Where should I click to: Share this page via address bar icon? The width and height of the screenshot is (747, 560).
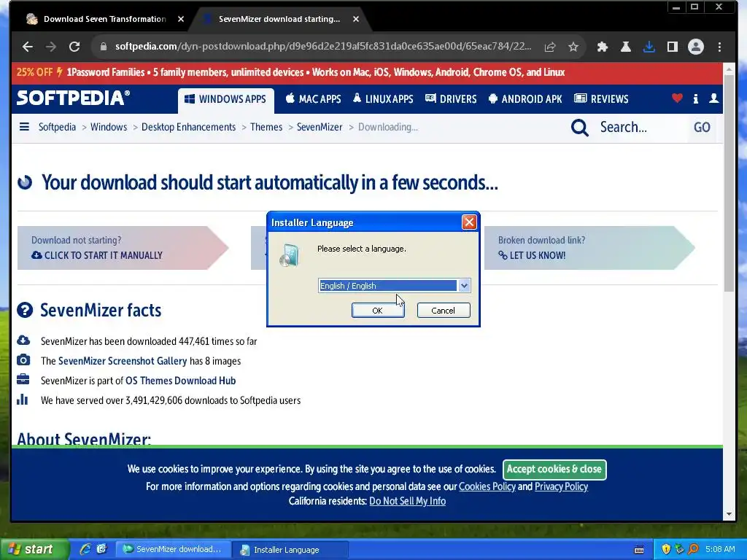[550, 47]
